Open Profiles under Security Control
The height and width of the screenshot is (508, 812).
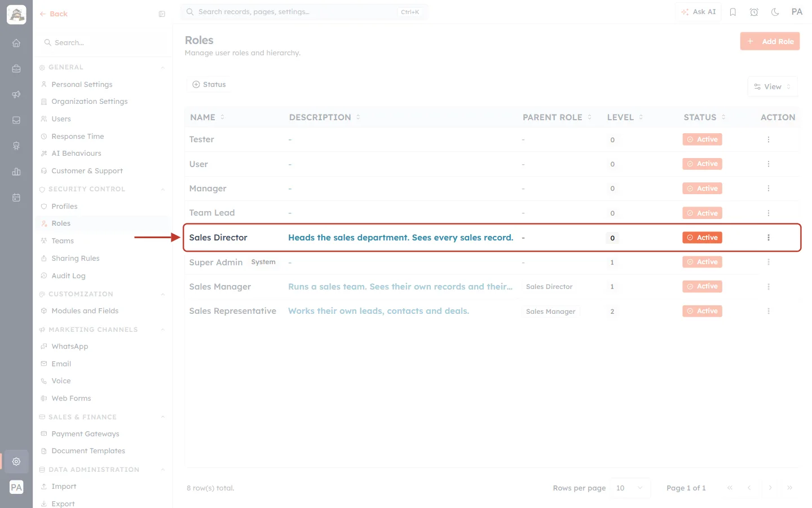point(64,207)
